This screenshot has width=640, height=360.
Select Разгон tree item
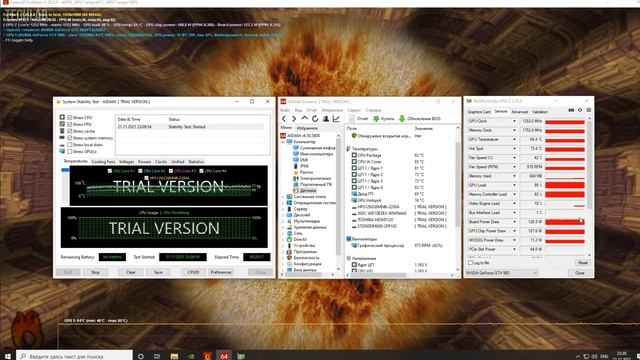pyautogui.click(x=303, y=172)
